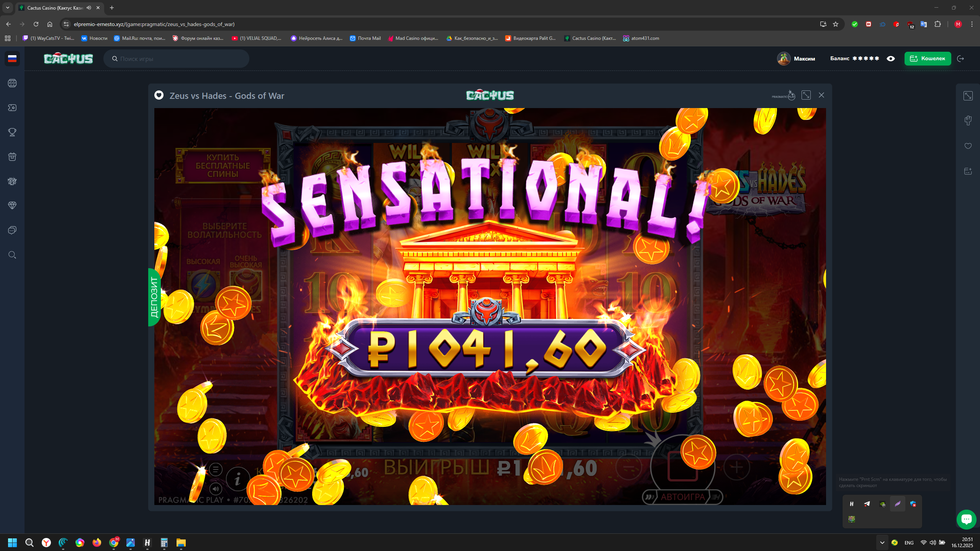Open Firefox from the taskbar
Image resolution: width=980 pixels, height=551 pixels.
pyautogui.click(x=97, y=543)
